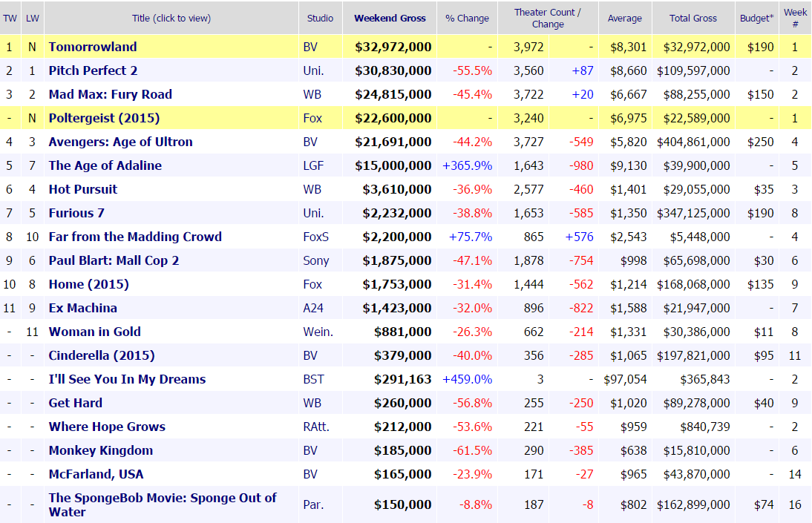Click the +365.9% change value
The image size is (812, 523).
(467, 165)
